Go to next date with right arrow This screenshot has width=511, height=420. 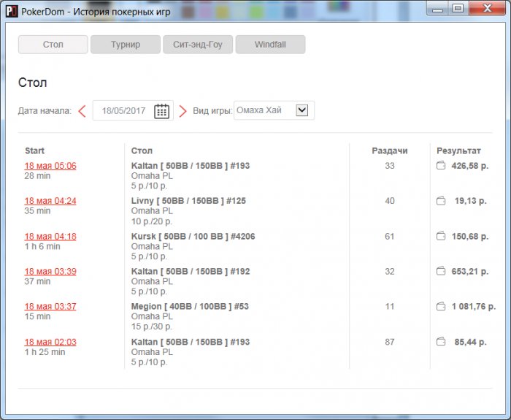click(182, 111)
